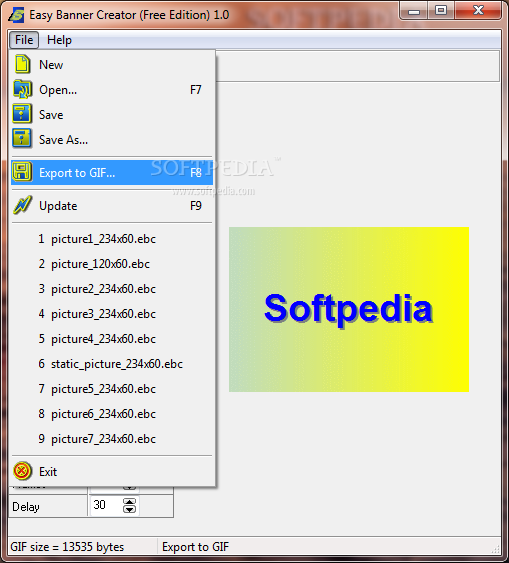Click the red Exit icon
Image resolution: width=509 pixels, height=563 pixels.
(22, 471)
